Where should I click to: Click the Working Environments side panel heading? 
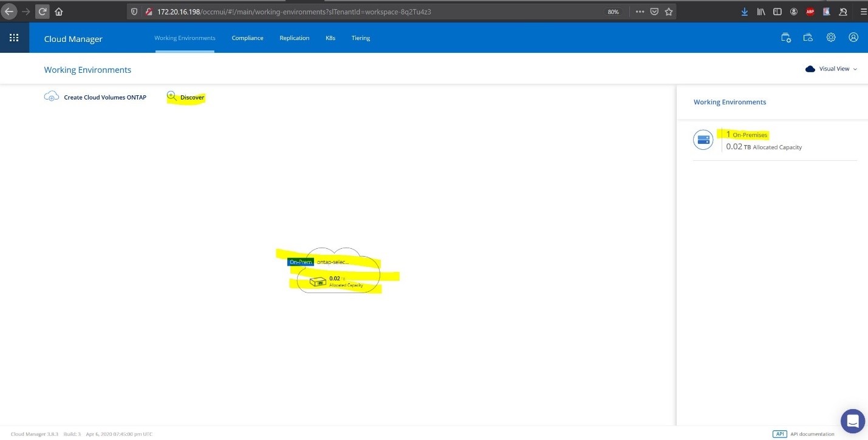[730, 102]
